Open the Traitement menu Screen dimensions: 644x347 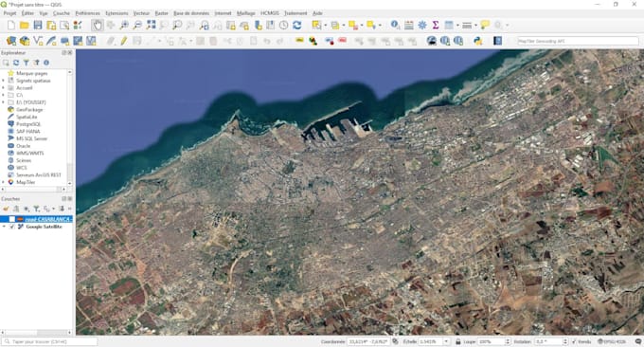tap(295, 13)
